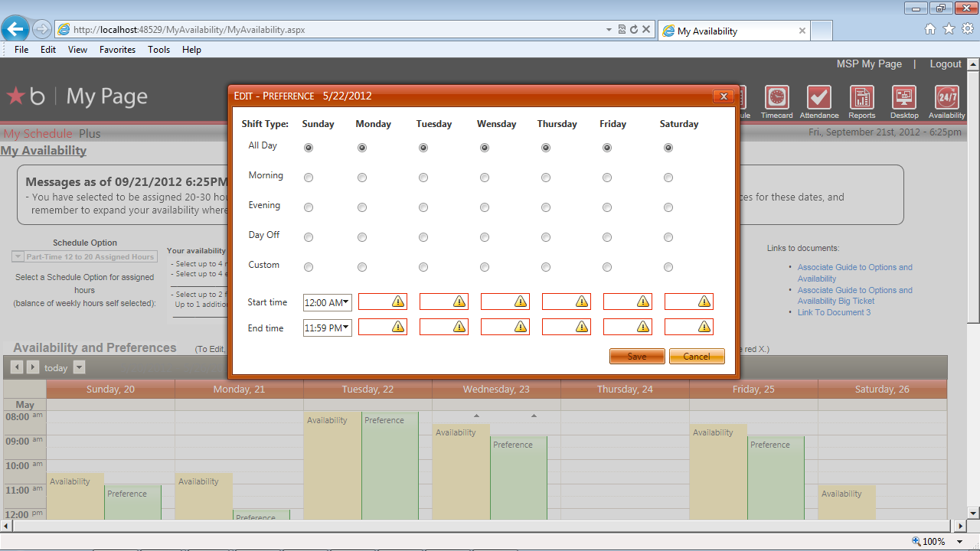Stop loading with the address bar X

click(646, 30)
